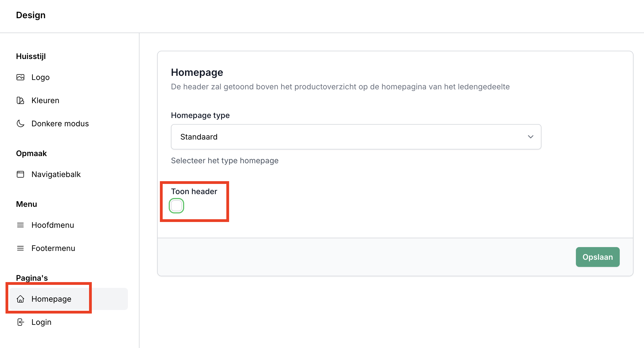The width and height of the screenshot is (644, 348).
Task: Click the Login door icon
Action: 20,322
